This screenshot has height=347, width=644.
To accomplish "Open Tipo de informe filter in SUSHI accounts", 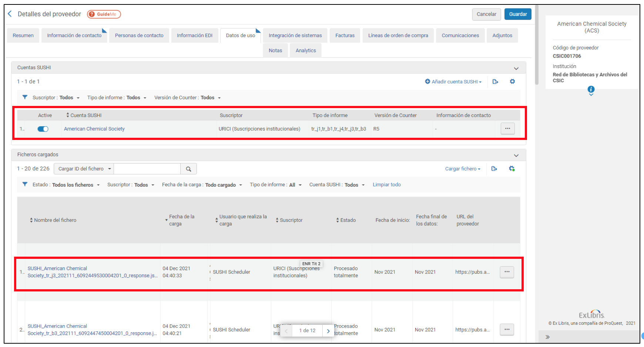I will click(117, 98).
